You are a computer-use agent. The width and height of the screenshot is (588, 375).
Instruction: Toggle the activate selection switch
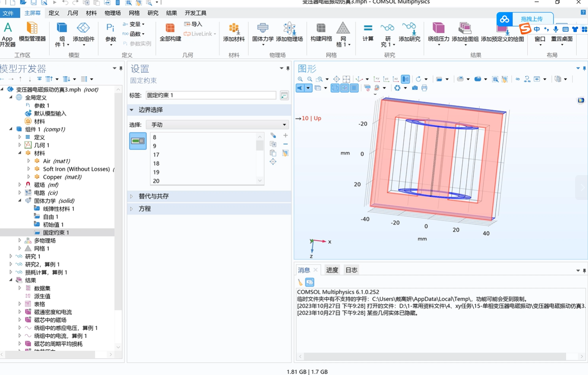click(x=138, y=141)
